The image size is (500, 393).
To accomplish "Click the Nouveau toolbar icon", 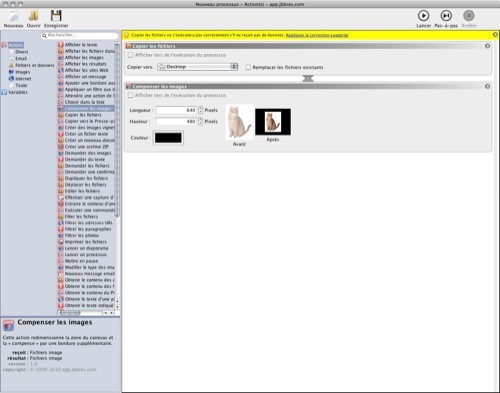I will pyautogui.click(x=14, y=16).
